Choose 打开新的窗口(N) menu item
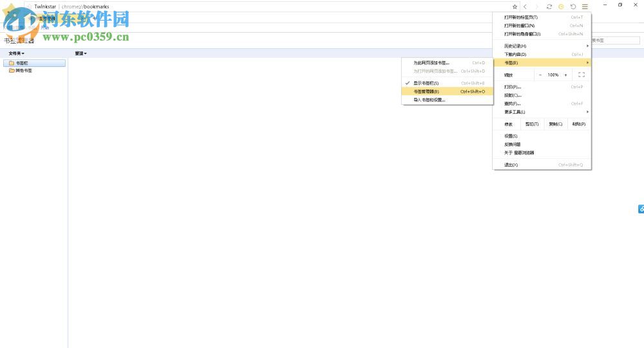This screenshot has width=644, height=348. pyautogui.click(x=542, y=26)
